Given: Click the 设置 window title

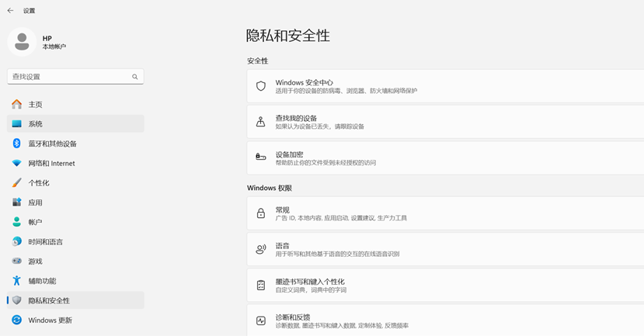Looking at the screenshot, I should [30, 11].
